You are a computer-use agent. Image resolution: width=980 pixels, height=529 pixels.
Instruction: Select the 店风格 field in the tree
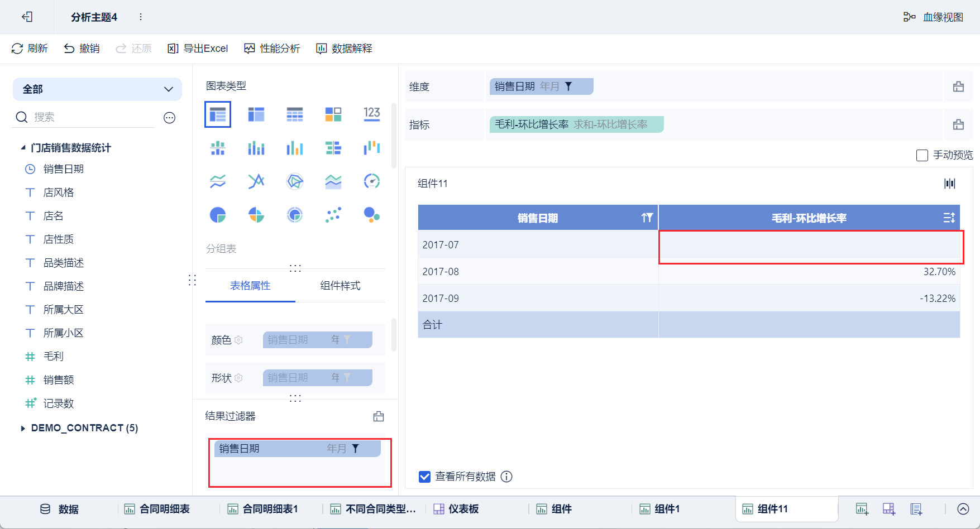(x=59, y=193)
